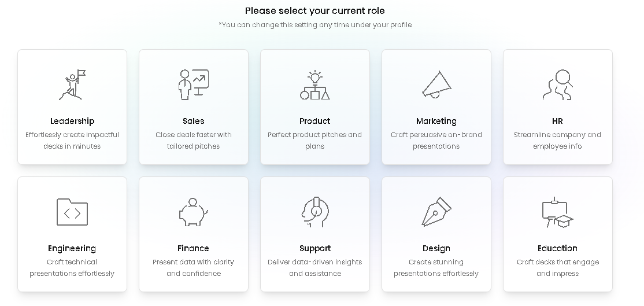Click the HR magnifier people icon

click(558, 84)
